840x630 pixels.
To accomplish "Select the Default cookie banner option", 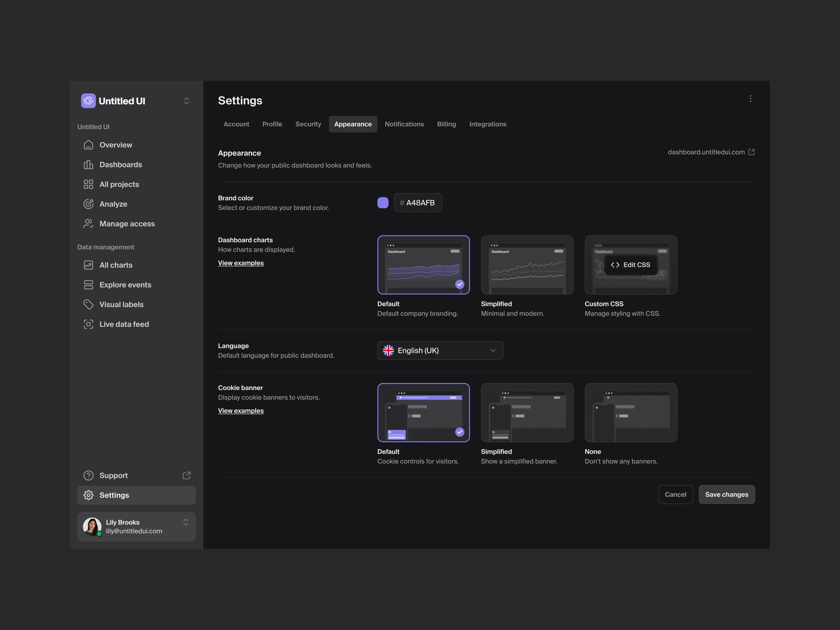I will pos(423,412).
